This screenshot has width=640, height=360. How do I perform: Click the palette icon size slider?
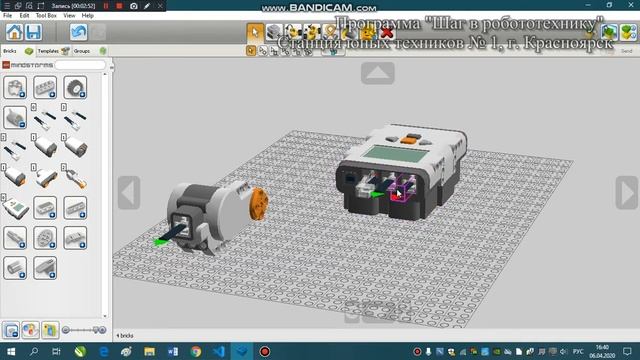tap(84, 330)
